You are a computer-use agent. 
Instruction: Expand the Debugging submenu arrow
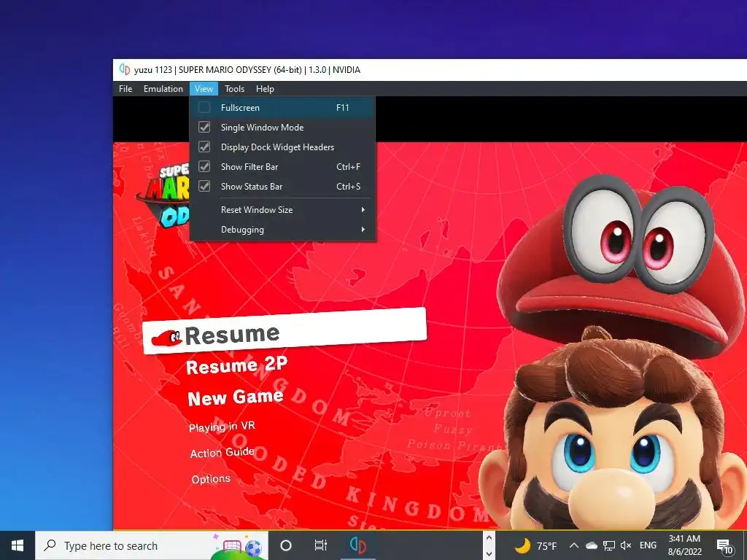[x=363, y=230]
